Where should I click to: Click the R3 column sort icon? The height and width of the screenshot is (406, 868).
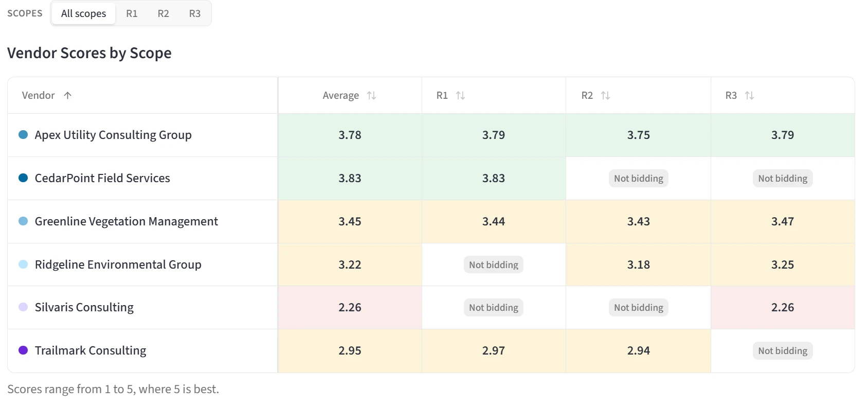pos(749,95)
